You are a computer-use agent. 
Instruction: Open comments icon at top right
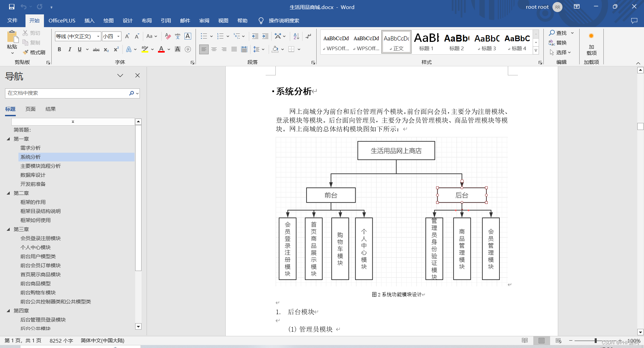pos(634,21)
